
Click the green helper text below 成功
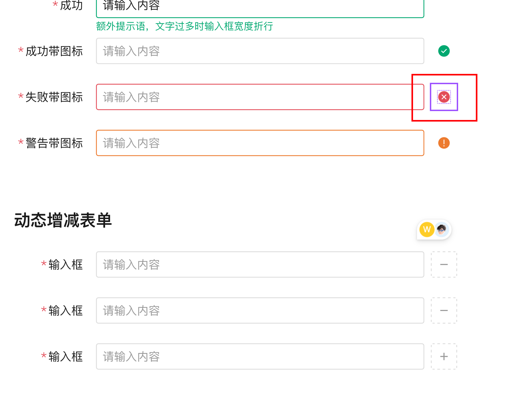[x=184, y=27]
